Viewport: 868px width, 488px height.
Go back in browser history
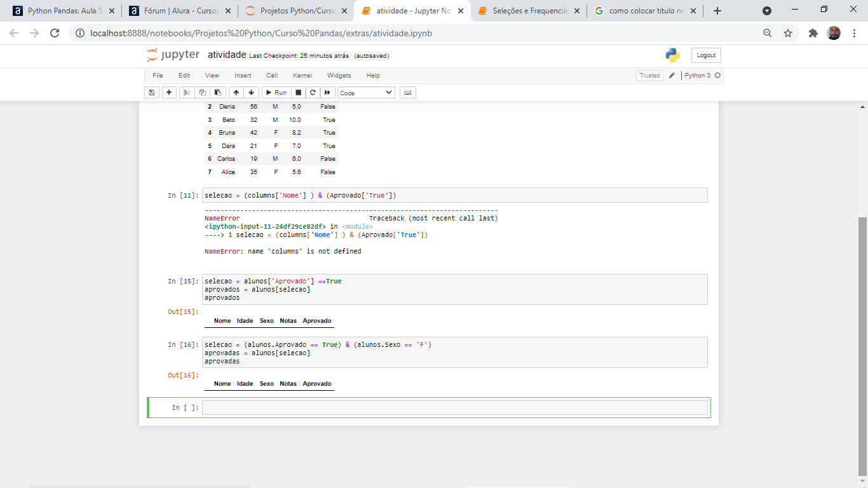coord(14,33)
